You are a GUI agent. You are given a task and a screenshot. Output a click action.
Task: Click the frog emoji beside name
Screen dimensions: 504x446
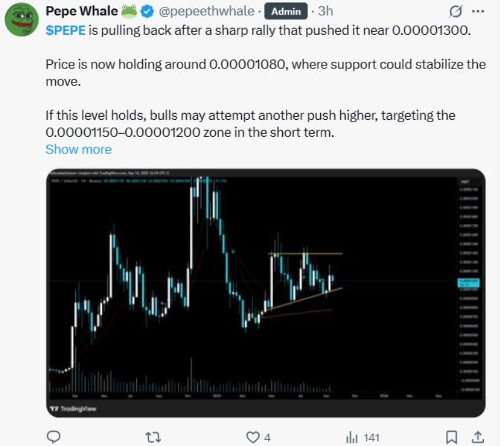pyautogui.click(x=130, y=11)
